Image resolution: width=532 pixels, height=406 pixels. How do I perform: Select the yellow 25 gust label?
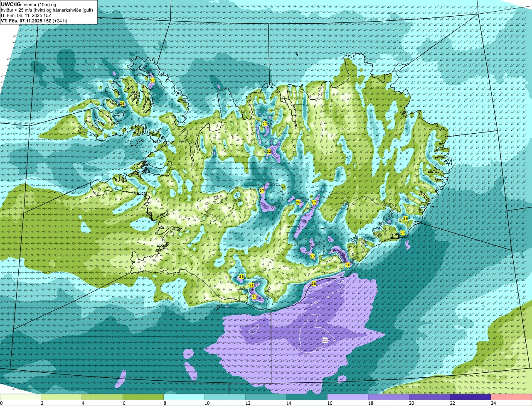pos(313,256)
